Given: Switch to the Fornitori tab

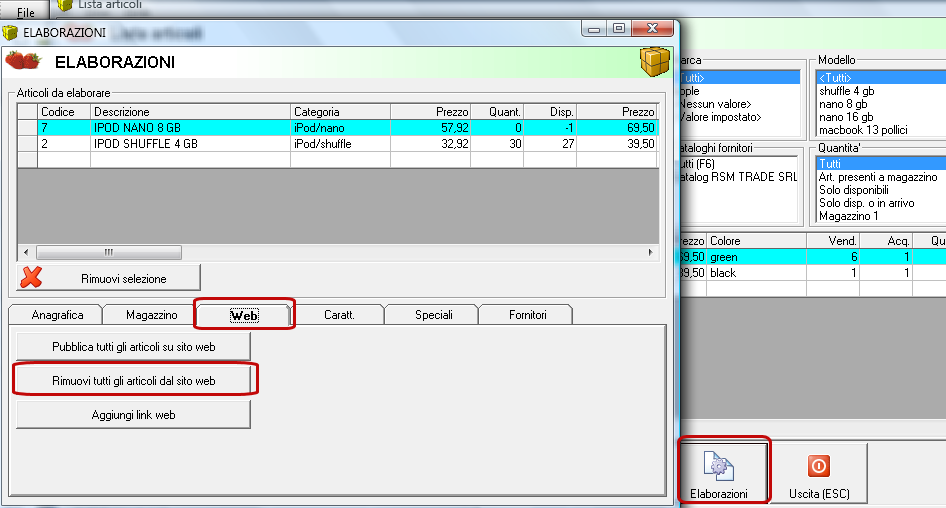Looking at the screenshot, I should click(527, 315).
